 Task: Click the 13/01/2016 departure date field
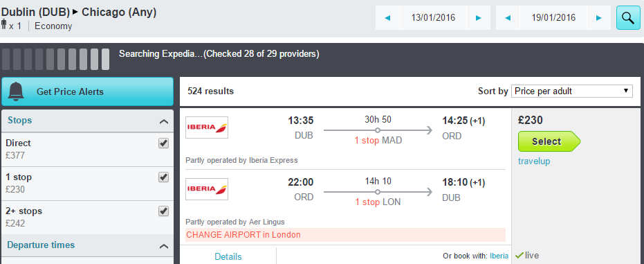click(433, 18)
